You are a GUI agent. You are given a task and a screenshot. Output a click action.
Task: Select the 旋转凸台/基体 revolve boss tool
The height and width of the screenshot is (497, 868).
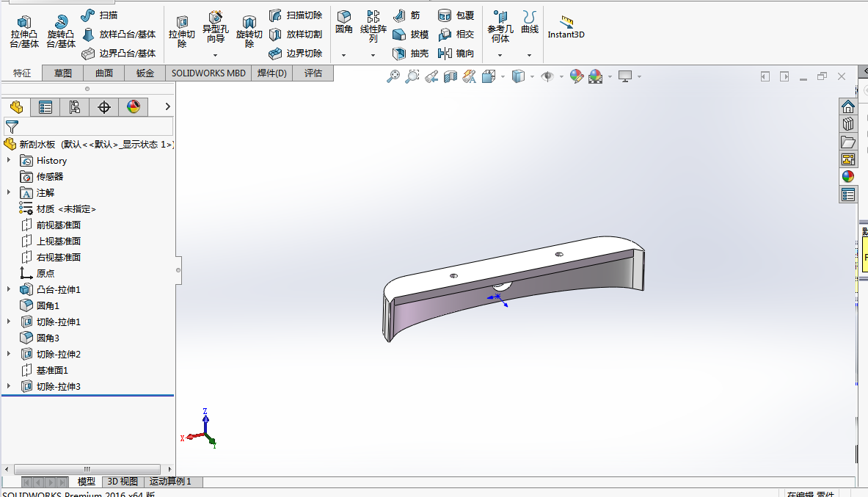[61, 32]
